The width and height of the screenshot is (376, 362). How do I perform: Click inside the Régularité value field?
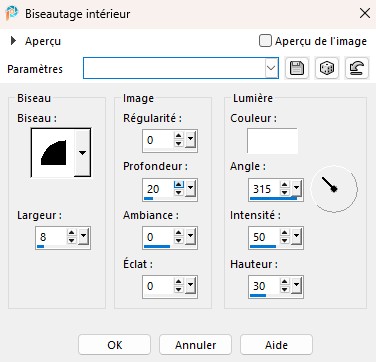(x=159, y=140)
